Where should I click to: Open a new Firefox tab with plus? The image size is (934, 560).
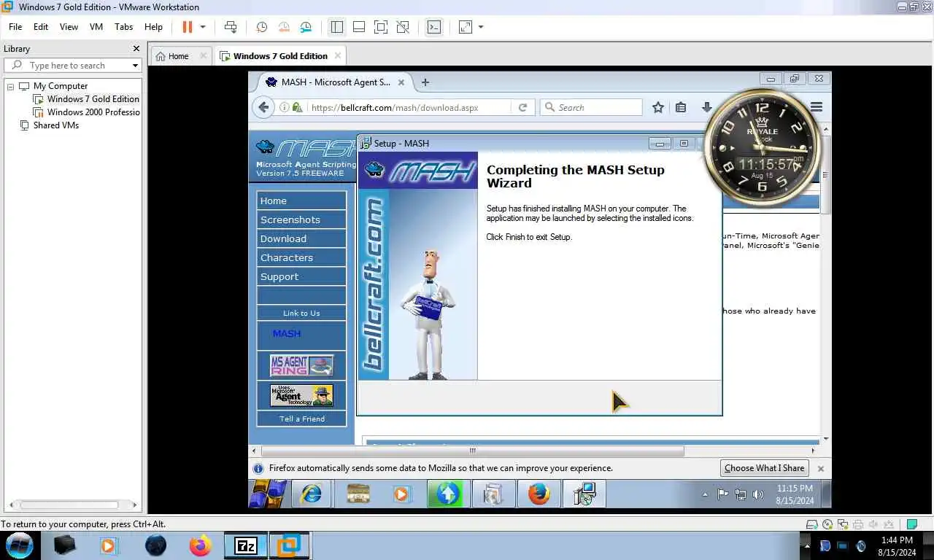[x=425, y=82]
